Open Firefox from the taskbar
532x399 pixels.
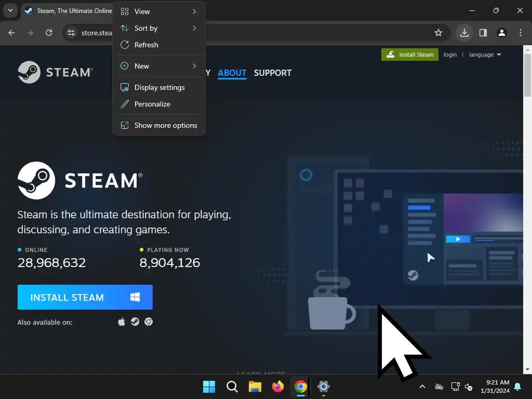(278, 387)
